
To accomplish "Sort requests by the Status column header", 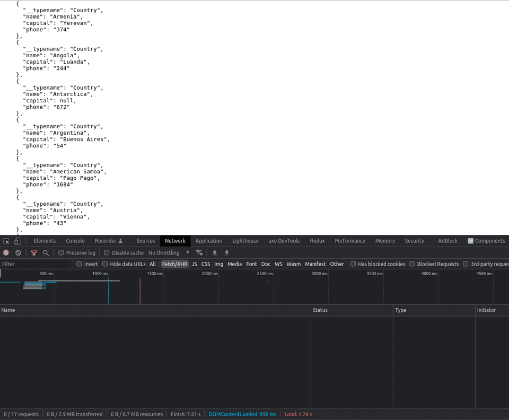I will [320, 310].
